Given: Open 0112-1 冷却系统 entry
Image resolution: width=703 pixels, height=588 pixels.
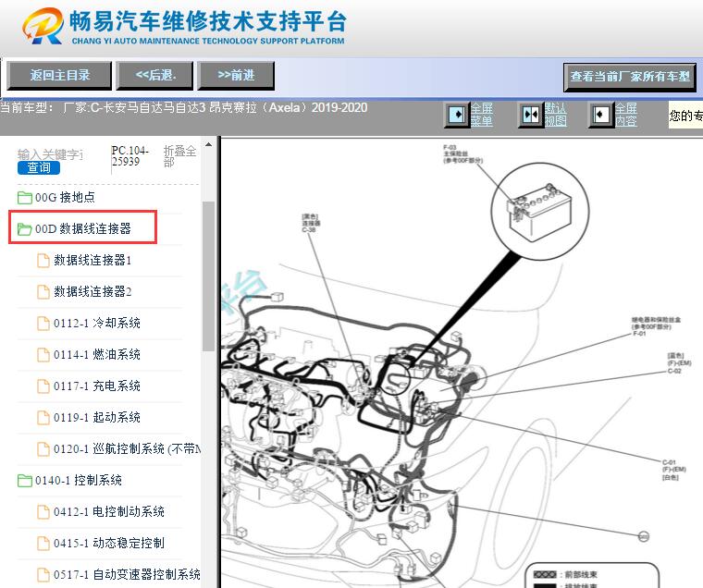Looking at the screenshot, I should [x=97, y=324].
